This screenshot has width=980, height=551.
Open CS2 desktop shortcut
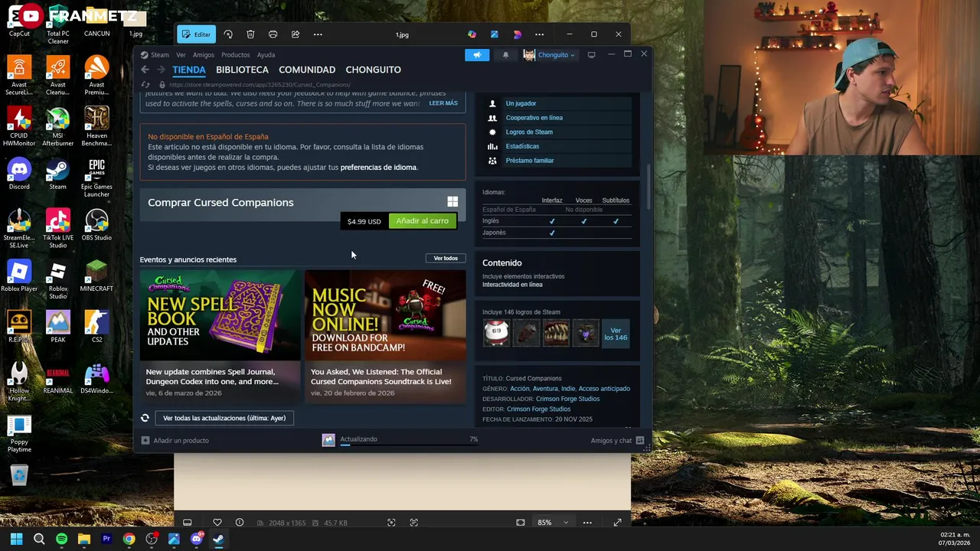point(96,328)
